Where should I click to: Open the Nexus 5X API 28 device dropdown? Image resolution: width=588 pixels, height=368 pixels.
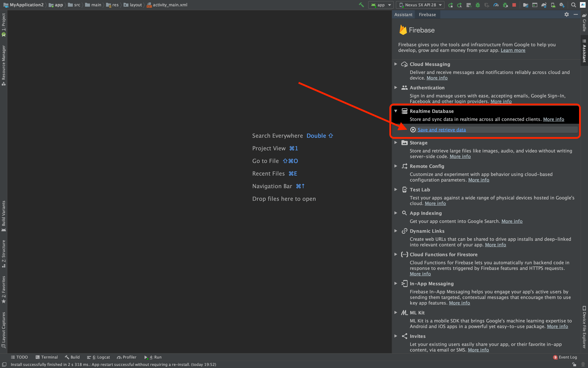[420, 5]
